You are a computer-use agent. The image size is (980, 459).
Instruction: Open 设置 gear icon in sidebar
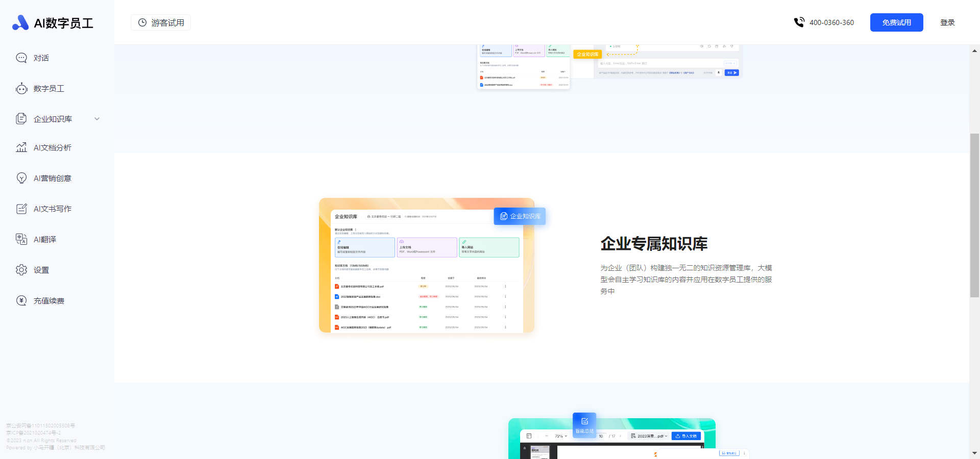coord(21,270)
